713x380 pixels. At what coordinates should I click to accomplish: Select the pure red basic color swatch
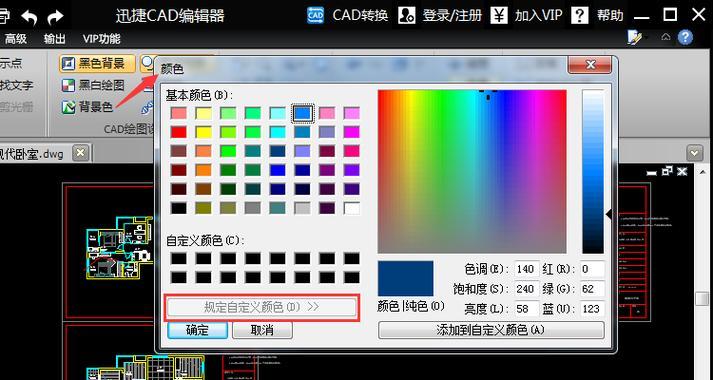[179, 132]
